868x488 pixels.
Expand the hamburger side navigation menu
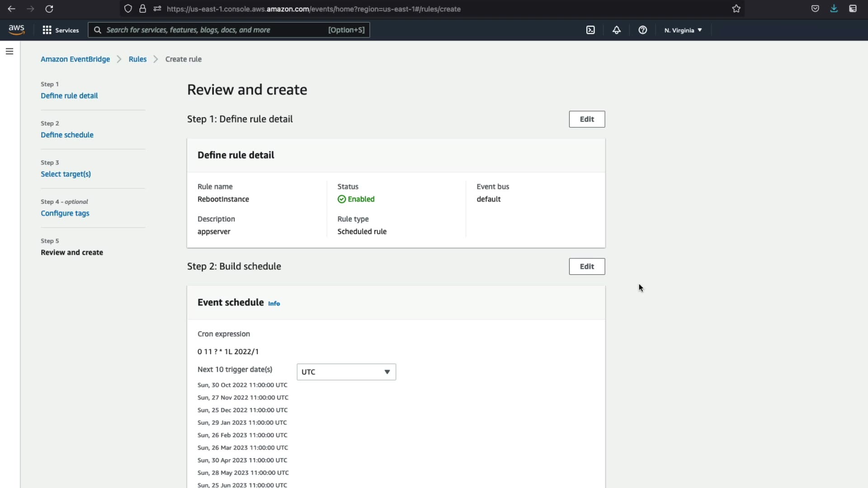[9, 52]
